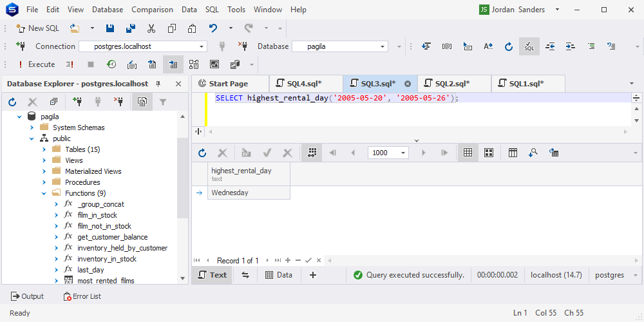Click the Materialized Views folder
Viewport: 644px width, 322px height.
[x=93, y=171]
